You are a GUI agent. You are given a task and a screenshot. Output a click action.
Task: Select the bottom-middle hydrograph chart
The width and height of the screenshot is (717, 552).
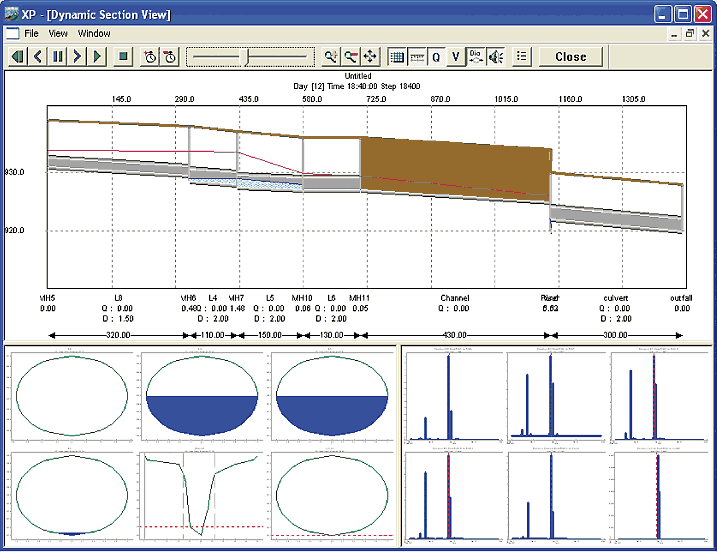coord(556,495)
